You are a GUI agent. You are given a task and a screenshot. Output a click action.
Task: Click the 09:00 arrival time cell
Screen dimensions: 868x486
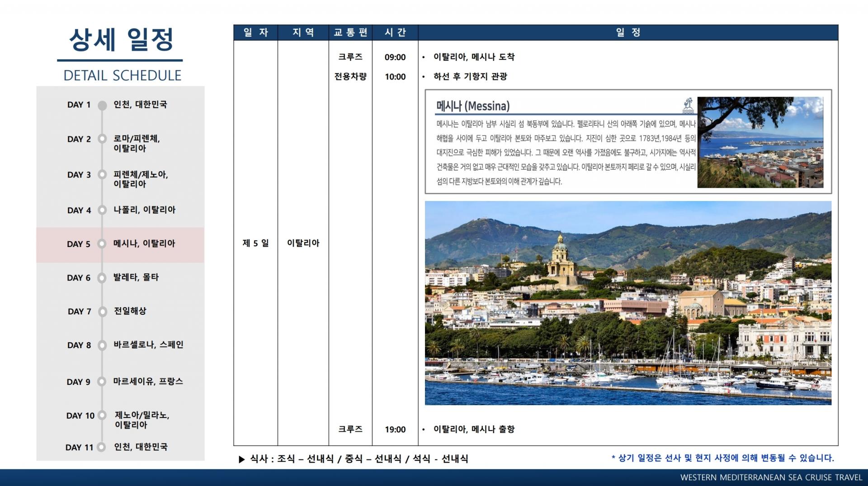[x=395, y=57]
